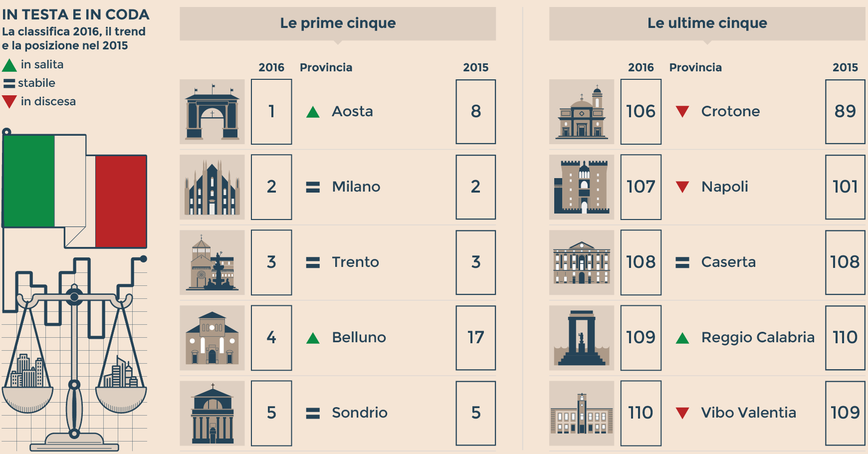Click the Sondrio church icon
868x454 pixels.
click(x=212, y=413)
